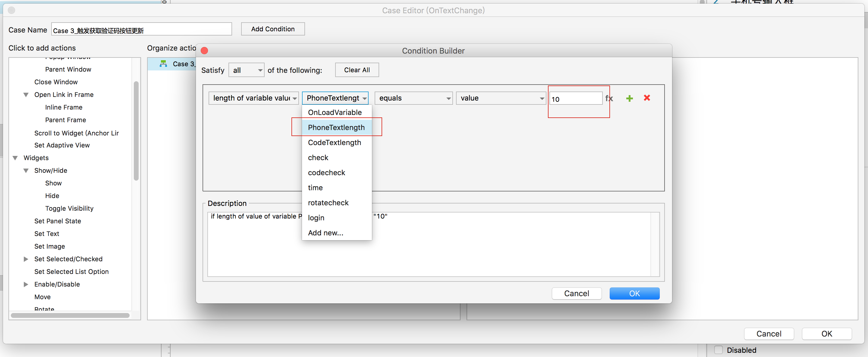Choose the 'time' variable
The width and height of the screenshot is (868, 357).
pos(337,188)
